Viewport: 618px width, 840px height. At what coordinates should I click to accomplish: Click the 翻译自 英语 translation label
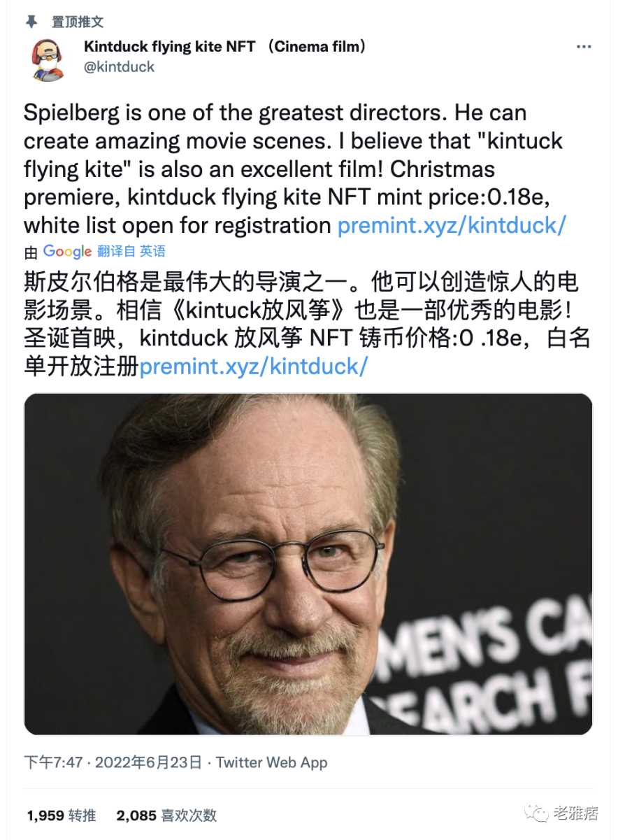[131, 252]
